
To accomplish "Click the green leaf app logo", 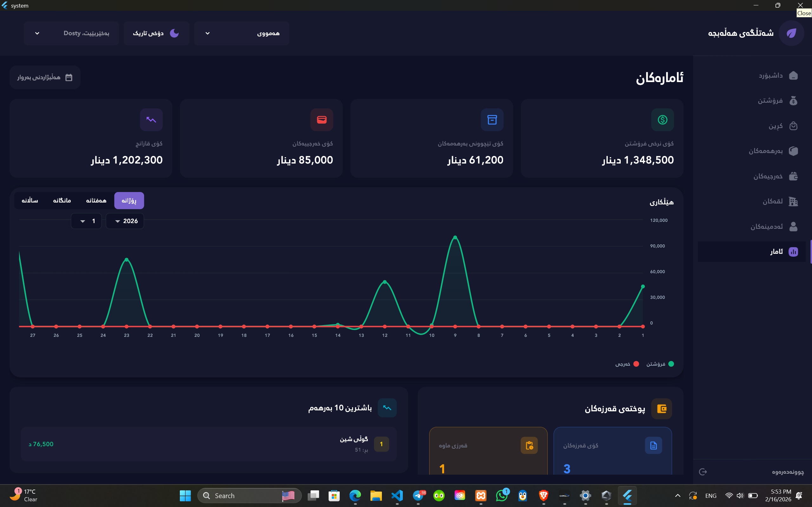I will (791, 33).
